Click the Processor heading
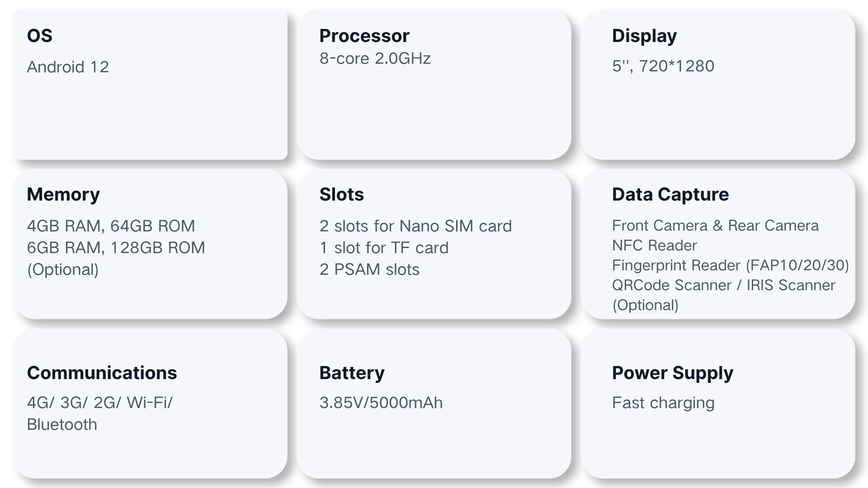This screenshot has width=868, height=488. pyautogui.click(x=364, y=36)
